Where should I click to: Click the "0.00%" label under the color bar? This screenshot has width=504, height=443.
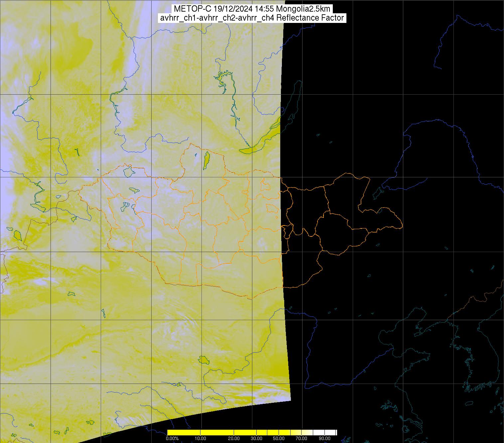tap(173, 439)
